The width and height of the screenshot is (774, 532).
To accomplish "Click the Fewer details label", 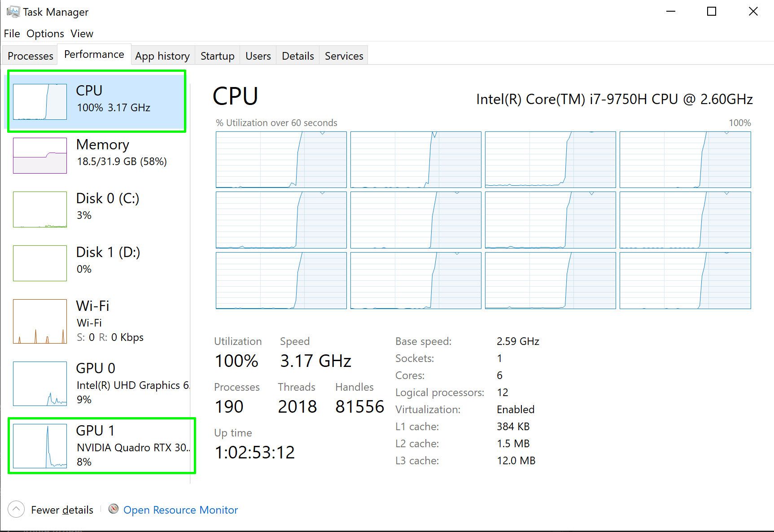I will (62, 510).
